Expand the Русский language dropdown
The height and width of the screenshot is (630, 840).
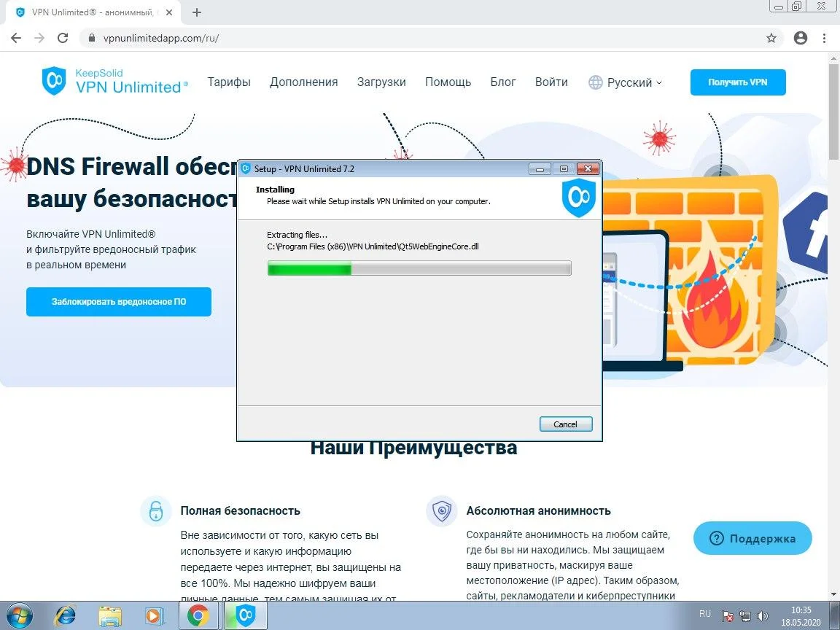click(626, 82)
